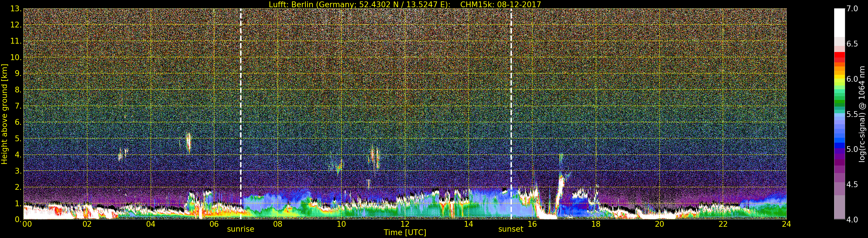Click the 'Time [UTC]' axis label
The width and height of the screenshot is (868, 238).
tap(405, 233)
